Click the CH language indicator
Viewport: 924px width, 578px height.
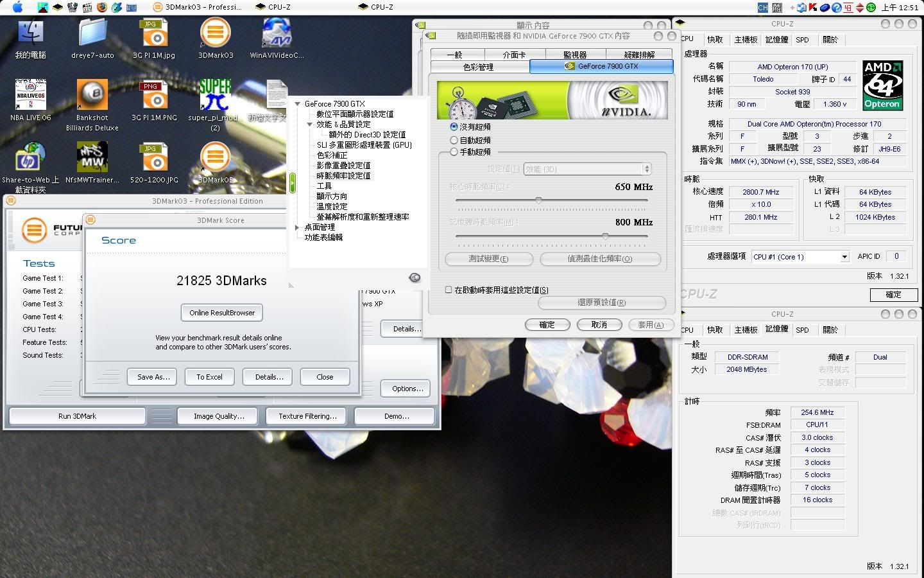click(x=762, y=7)
